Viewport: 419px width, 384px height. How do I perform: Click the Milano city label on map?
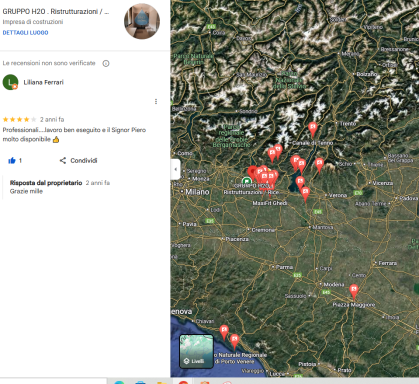197,192
